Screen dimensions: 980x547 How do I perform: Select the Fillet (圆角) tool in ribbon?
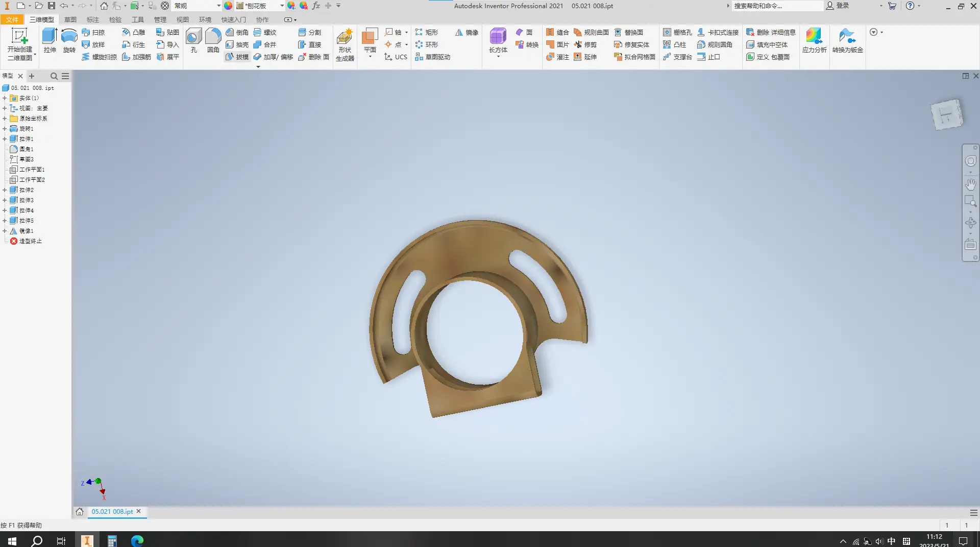pyautogui.click(x=213, y=41)
